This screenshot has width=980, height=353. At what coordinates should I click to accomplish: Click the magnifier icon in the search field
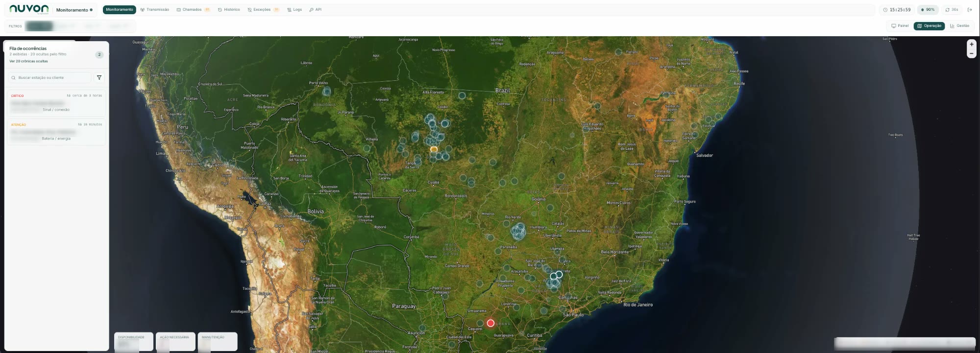[13, 77]
